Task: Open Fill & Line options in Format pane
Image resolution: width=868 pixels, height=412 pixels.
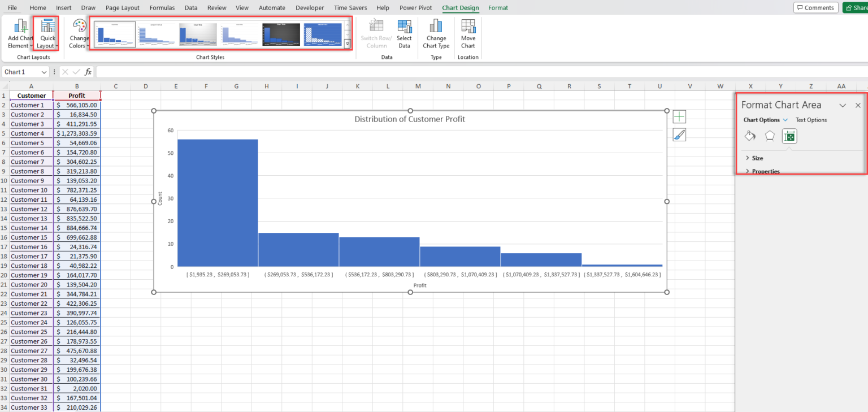Action: (x=750, y=136)
